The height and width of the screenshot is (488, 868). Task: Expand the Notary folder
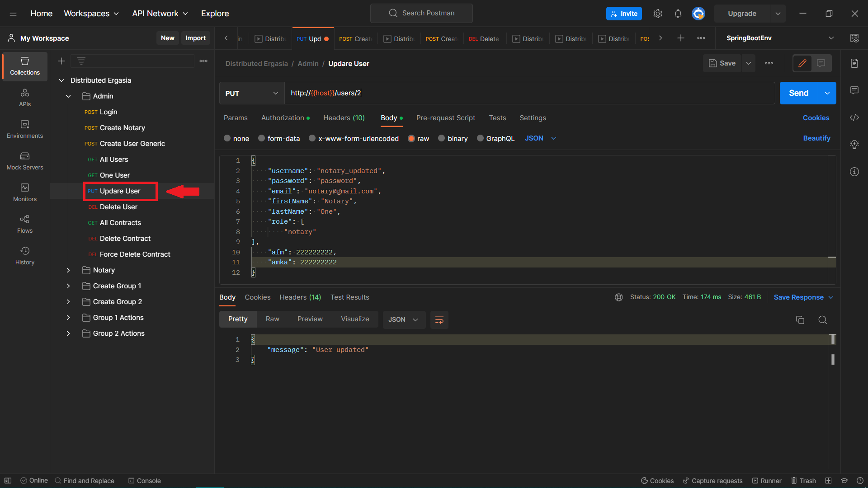pos(68,270)
